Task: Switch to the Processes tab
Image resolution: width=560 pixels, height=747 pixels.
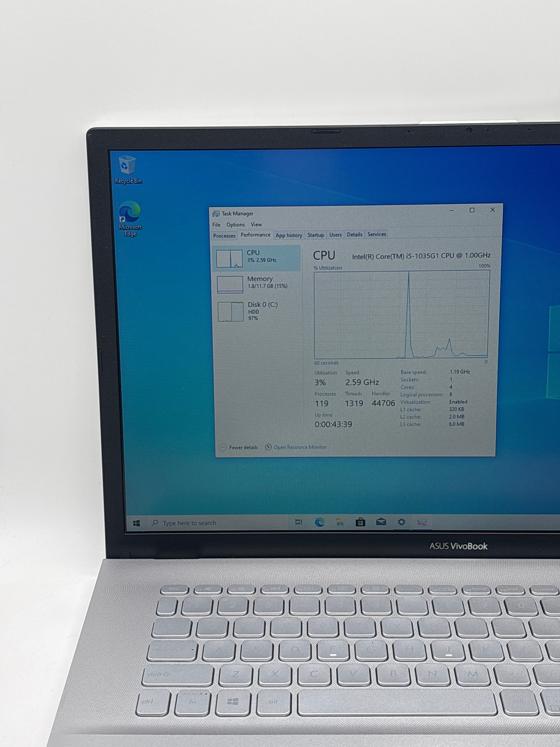Action: pyautogui.click(x=224, y=236)
